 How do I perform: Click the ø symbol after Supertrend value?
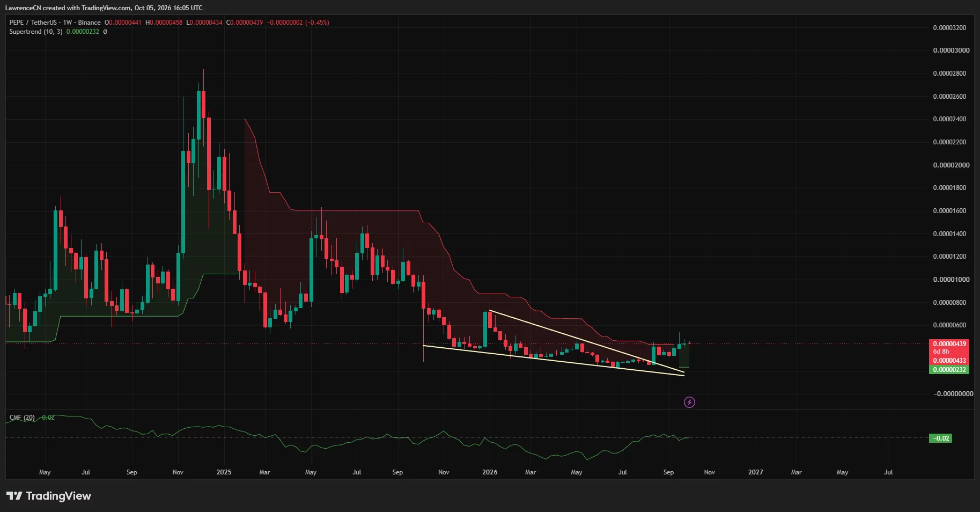[105, 32]
